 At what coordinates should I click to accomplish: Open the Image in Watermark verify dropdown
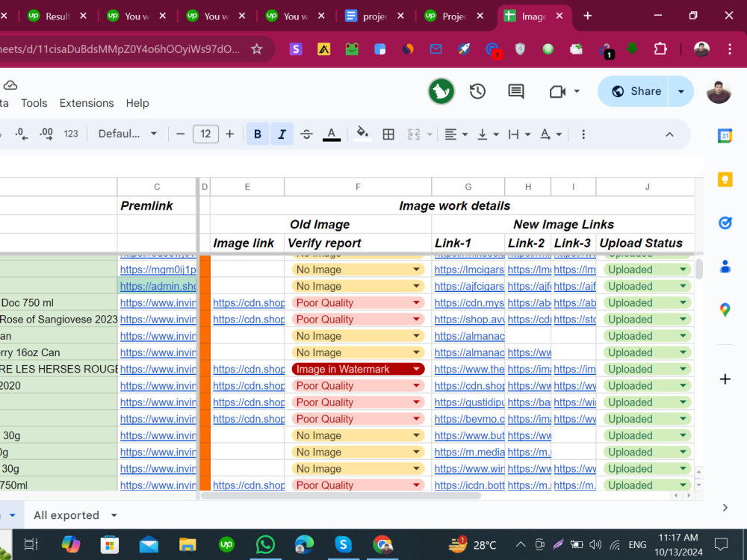tap(416, 369)
